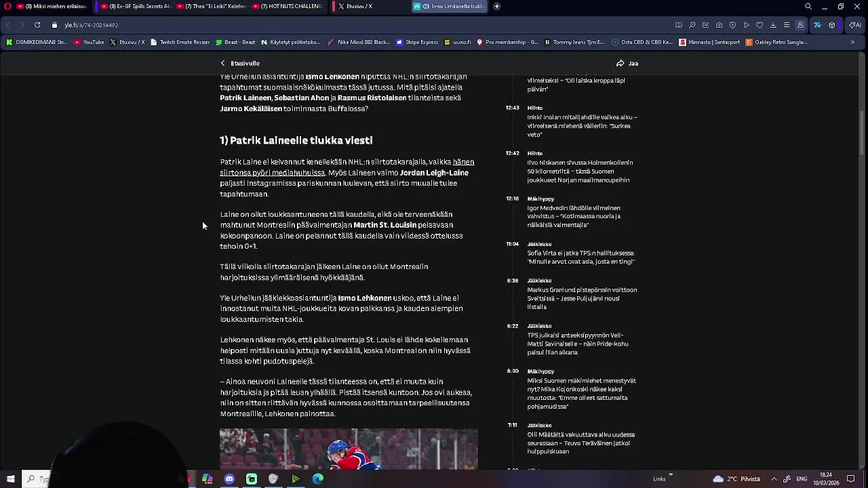Open the Hinnasto | Santasport bookmark
Viewport: 868px width, 488px height.
point(709,42)
